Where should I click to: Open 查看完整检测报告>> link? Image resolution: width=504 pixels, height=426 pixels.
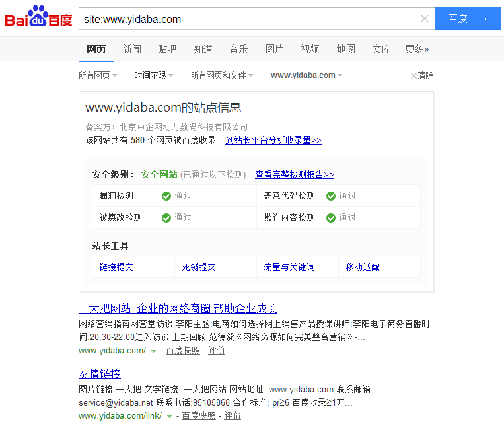[295, 175]
